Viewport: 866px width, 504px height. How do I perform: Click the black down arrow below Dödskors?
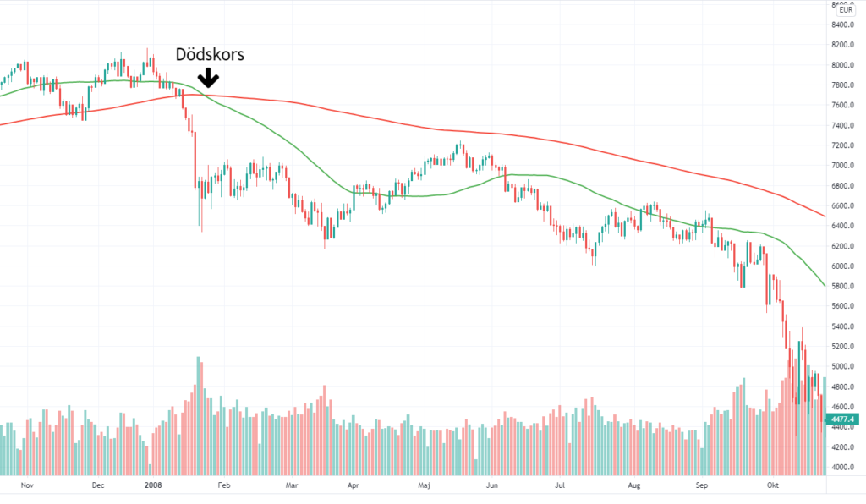(208, 79)
